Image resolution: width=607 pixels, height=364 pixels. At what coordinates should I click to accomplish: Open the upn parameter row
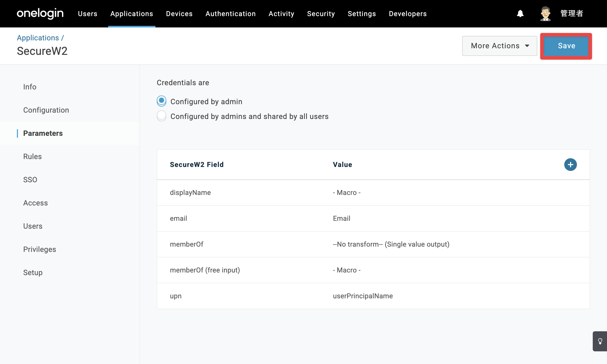pyautogui.click(x=373, y=296)
